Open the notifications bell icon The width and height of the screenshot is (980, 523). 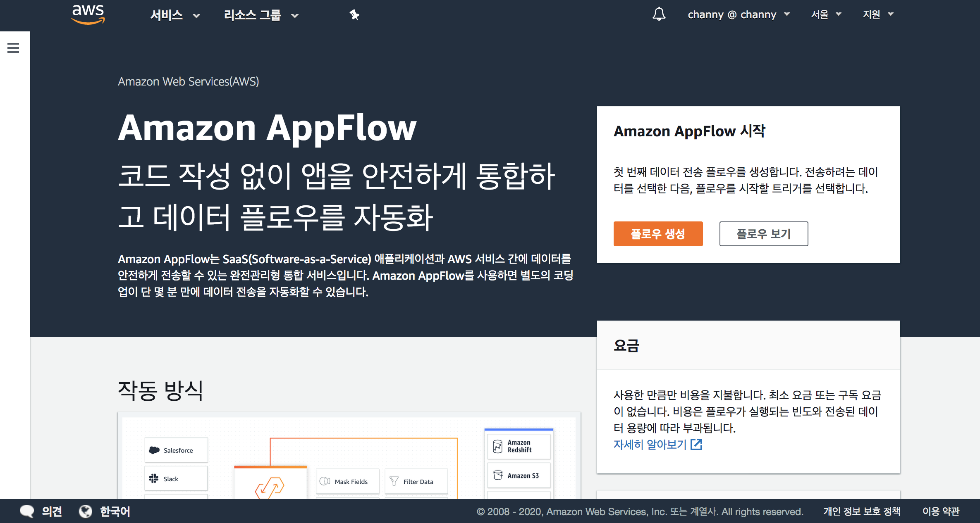659,14
